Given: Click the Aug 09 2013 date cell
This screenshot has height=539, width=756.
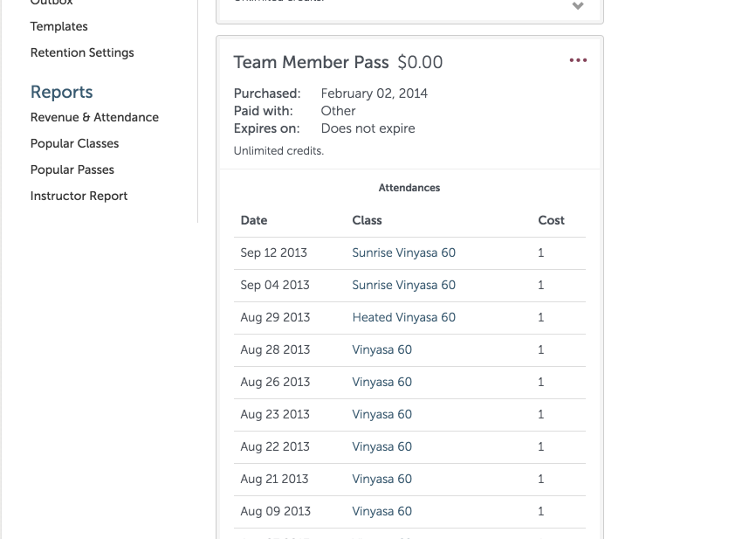Looking at the screenshot, I should tap(275, 512).
